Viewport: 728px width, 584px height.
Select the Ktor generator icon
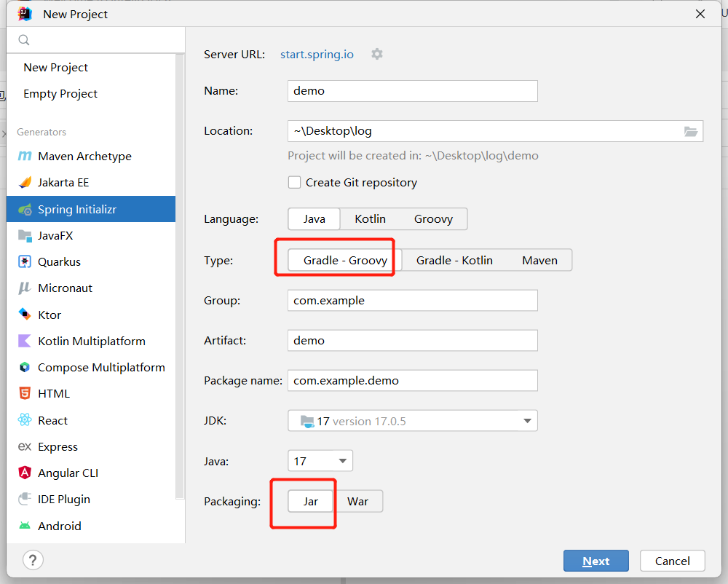coord(25,315)
